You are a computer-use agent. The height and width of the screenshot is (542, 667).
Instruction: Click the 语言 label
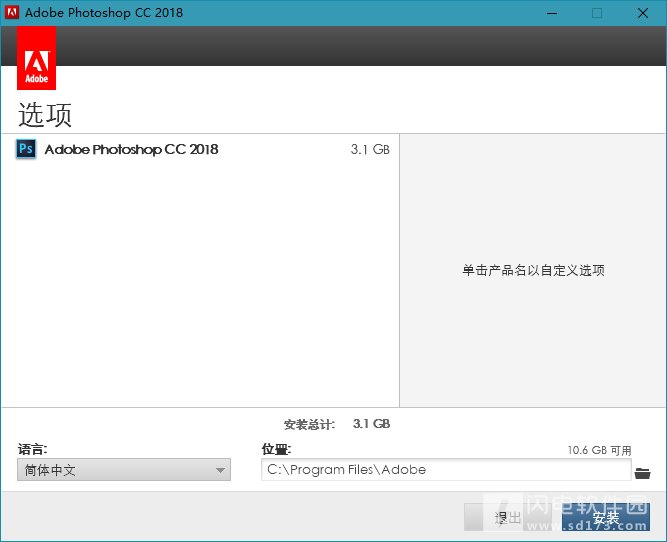[32, 449]
